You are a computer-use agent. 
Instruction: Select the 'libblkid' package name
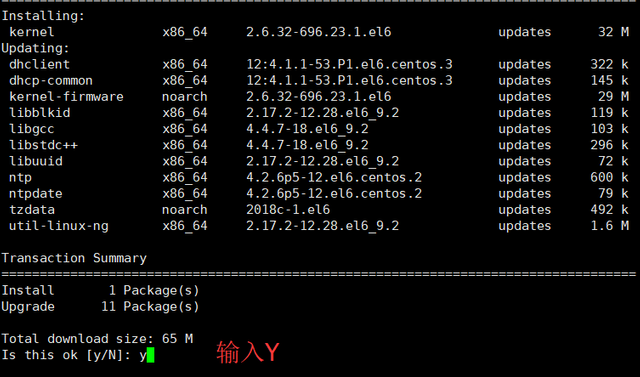click(x=39, y=113)
